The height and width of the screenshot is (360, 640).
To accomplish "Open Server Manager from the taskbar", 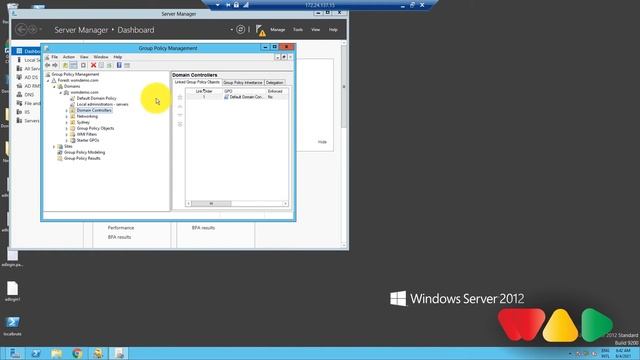I will [x=15, y=353].
